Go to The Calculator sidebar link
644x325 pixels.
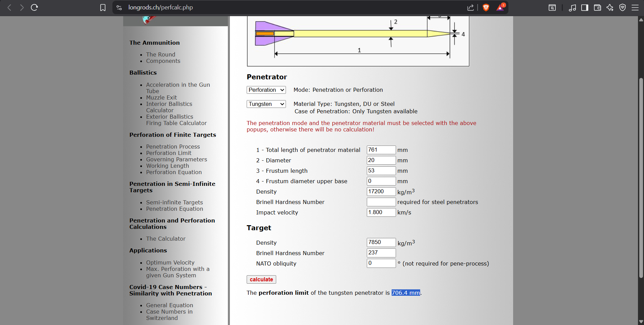tap(166, 239)
